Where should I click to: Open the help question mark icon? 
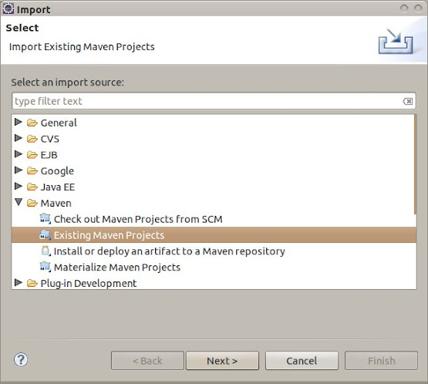pos(21,360)
